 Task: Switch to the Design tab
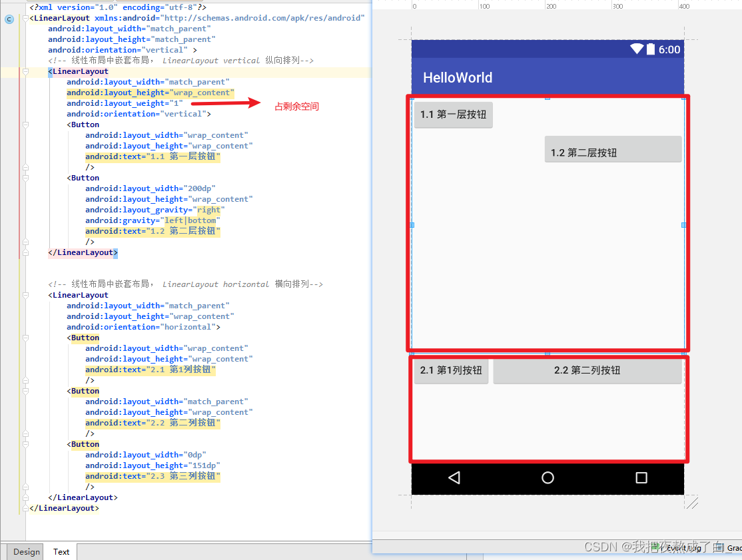tap(27, 551)
